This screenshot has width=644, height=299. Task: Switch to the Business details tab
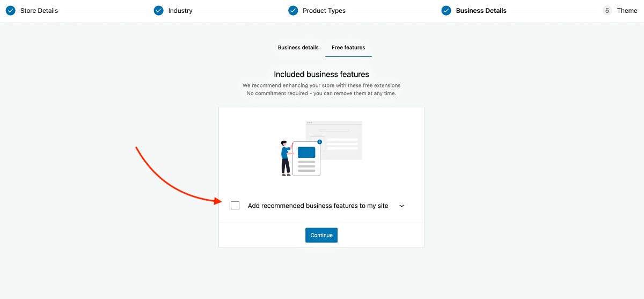coord(298,47)
